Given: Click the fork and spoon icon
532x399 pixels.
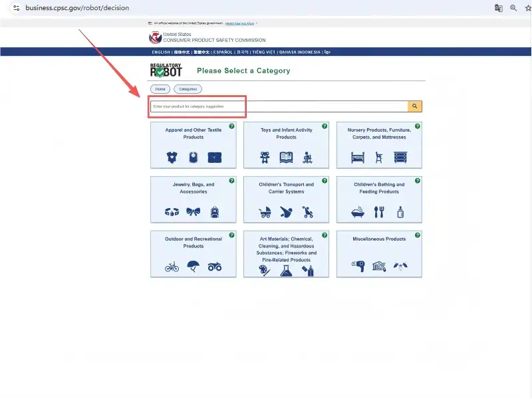Looking at the screenshot, I should (x=379, y=212).
